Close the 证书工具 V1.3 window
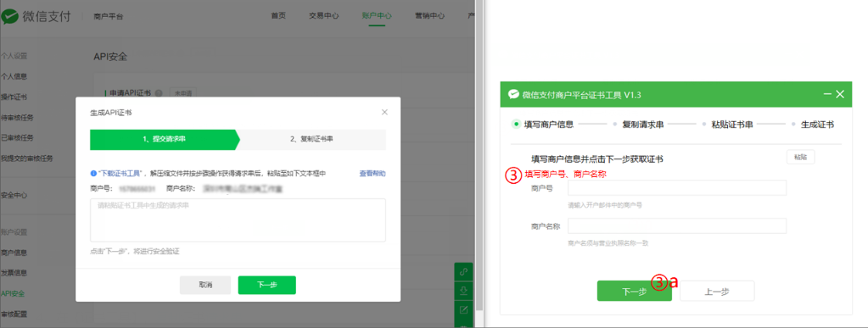The image size is (868, 328). point(840,94)
